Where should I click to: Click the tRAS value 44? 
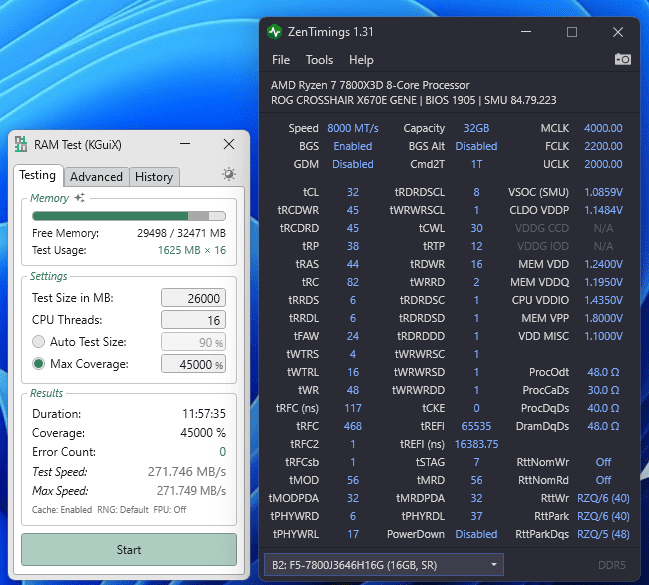click(x=353, y=264)
